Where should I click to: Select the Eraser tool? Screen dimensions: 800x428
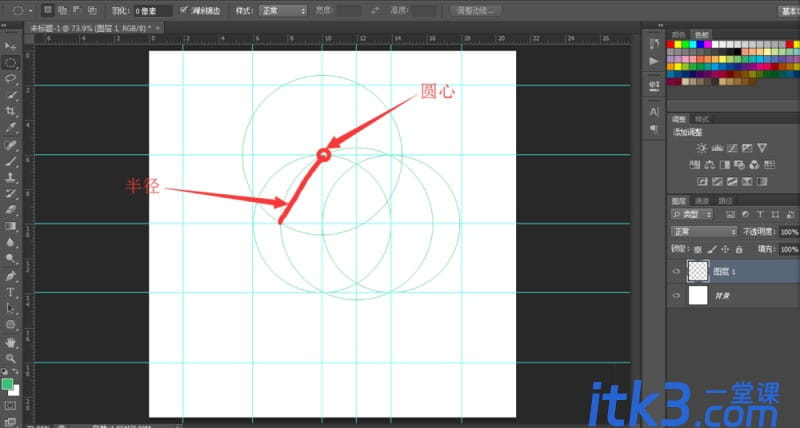pos(10,210)
